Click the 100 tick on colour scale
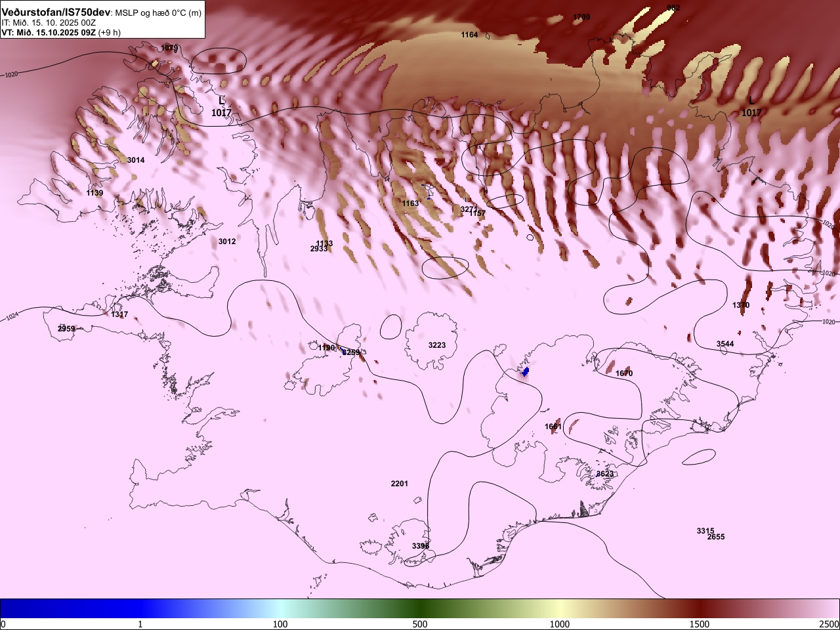 click(280, 624)
